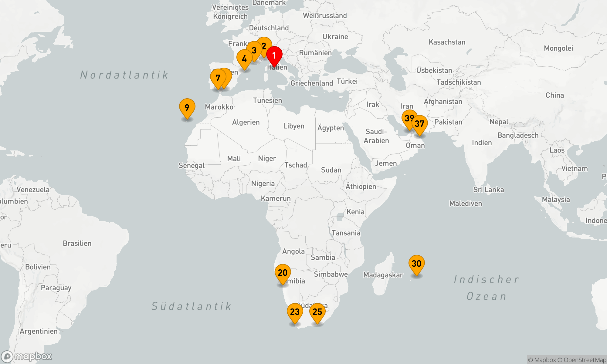
Task: Open marker 30 east of Madagascar
Action: click(x=416, y=264)
